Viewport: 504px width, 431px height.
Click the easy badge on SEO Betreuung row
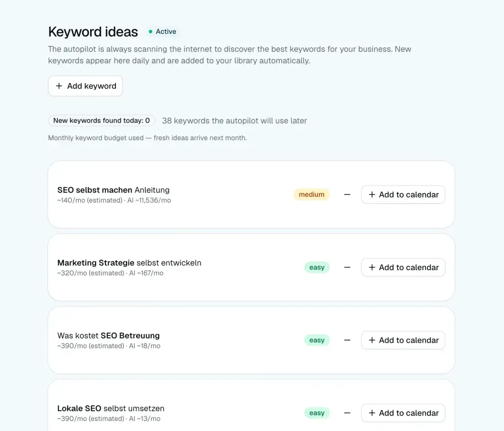tap(317, 340)
